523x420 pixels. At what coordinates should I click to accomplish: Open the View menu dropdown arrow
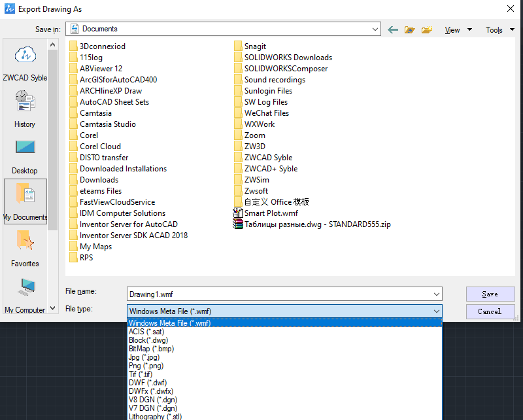(x=469, y=29)
